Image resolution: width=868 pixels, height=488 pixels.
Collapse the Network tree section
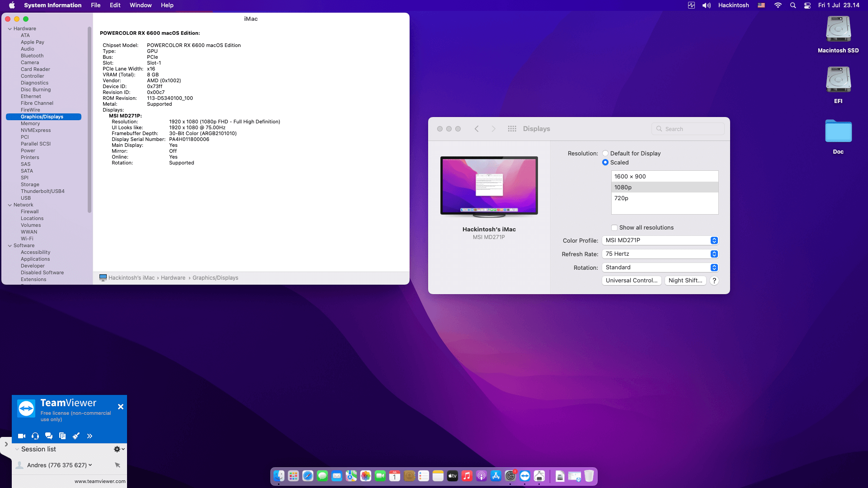(9, 205)
